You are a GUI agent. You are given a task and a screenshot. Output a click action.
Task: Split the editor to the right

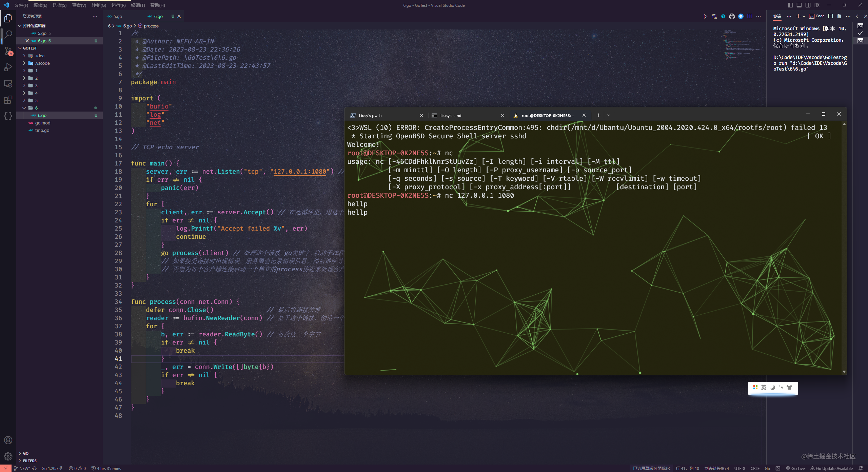(750, 16)
